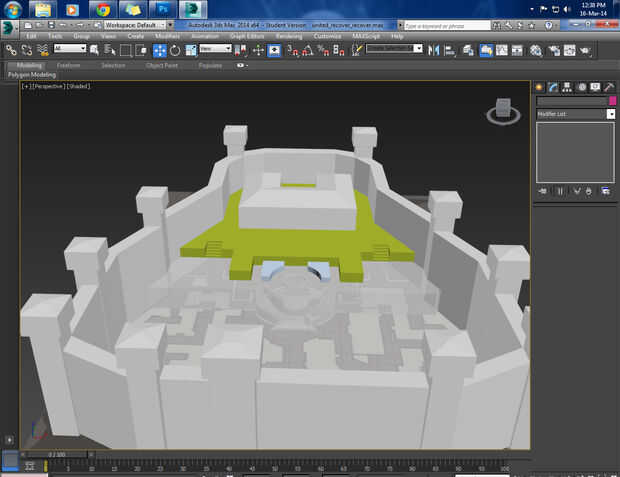Open the Display command panel tab
This screenshot has height=477, width=620.
coord(595,87)
